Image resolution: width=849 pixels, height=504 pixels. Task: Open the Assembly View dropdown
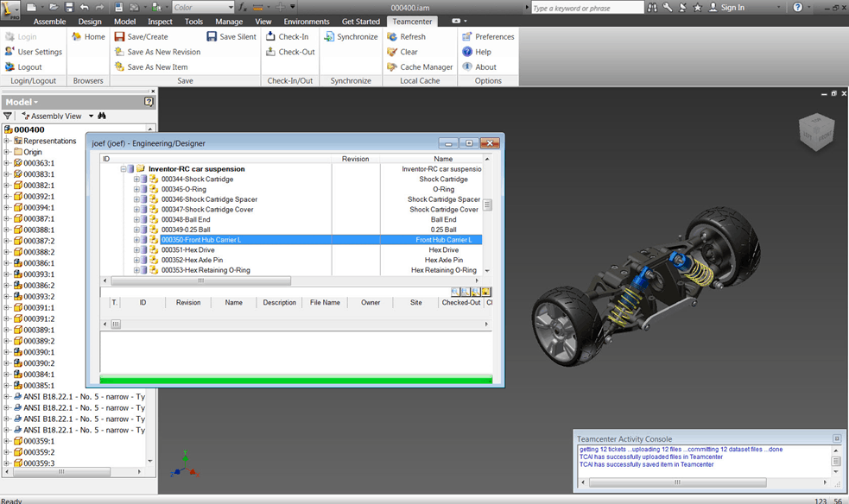coord(89,115)
